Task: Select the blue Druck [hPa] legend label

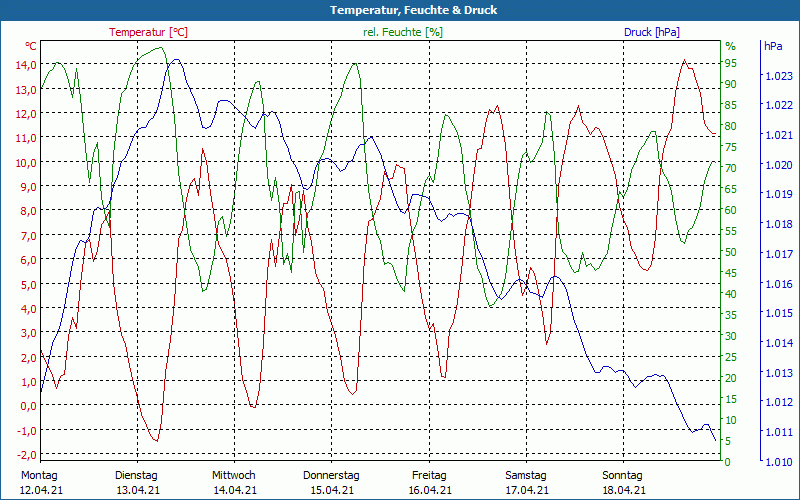Action: [651, 32]
